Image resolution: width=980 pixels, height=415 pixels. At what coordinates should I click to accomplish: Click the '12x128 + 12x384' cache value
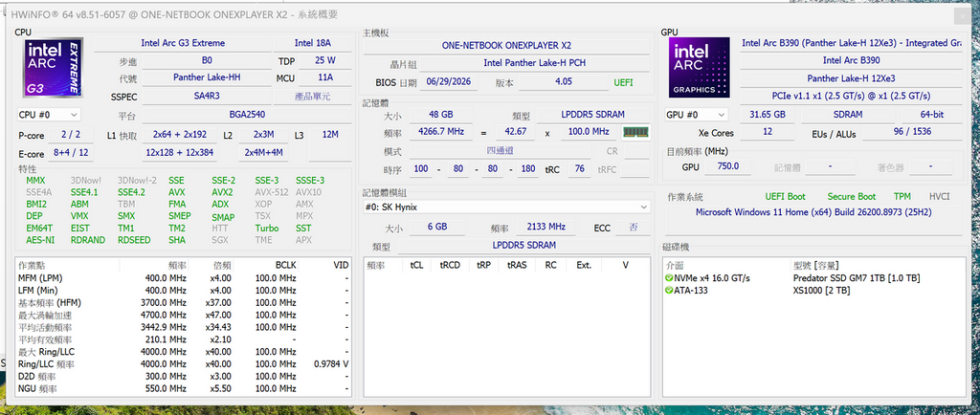pos(180,153)
